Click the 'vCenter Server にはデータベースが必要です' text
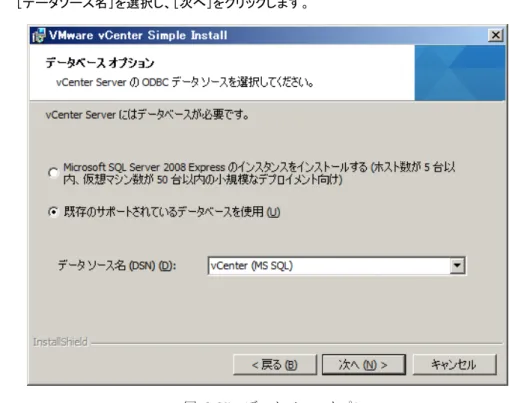Viewport: 509px width, 403px height. 147,115
